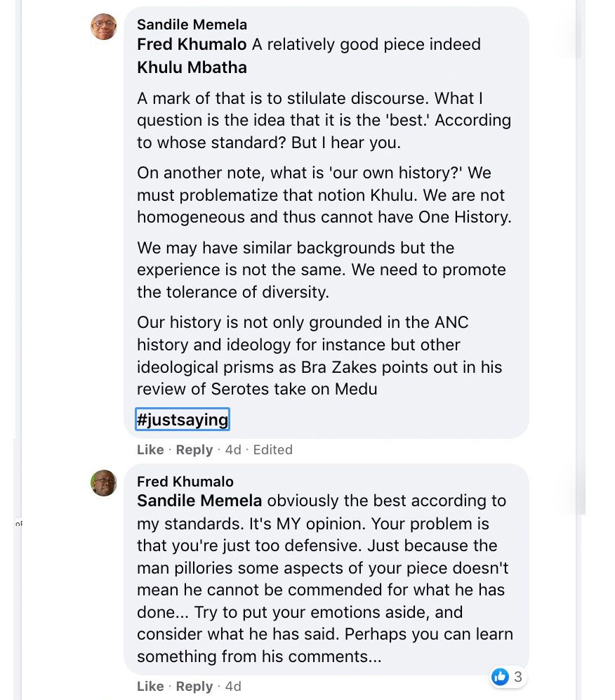The image size is (615, 700).
Task: Click the text 'obviously the best according to'
Action: (x=386, y=501)
